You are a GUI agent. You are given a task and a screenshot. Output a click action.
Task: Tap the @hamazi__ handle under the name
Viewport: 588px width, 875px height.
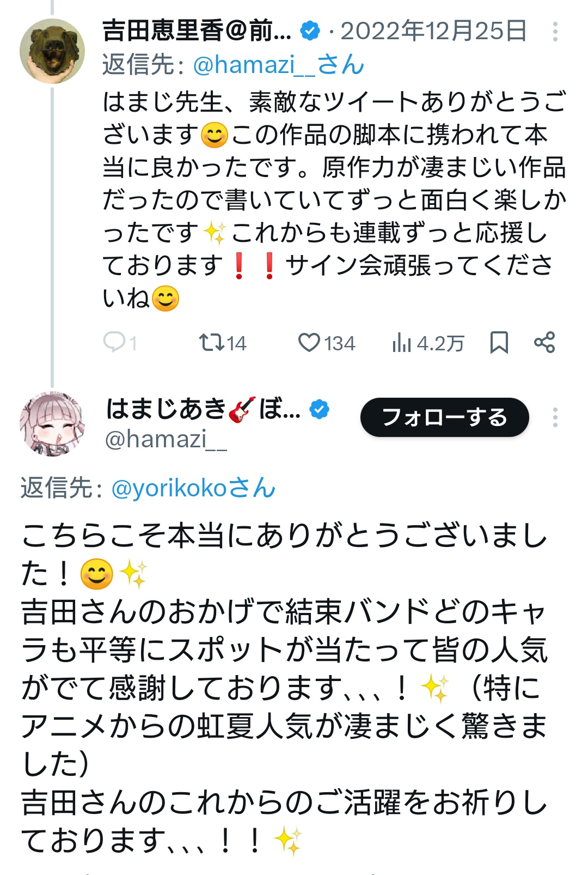(x=166, y=439)
